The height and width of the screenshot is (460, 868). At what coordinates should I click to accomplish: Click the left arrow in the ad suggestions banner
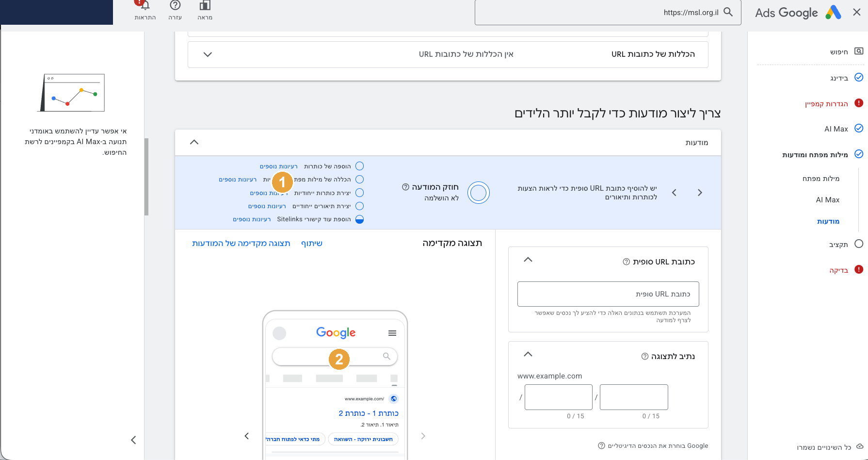tap(674, 193)
